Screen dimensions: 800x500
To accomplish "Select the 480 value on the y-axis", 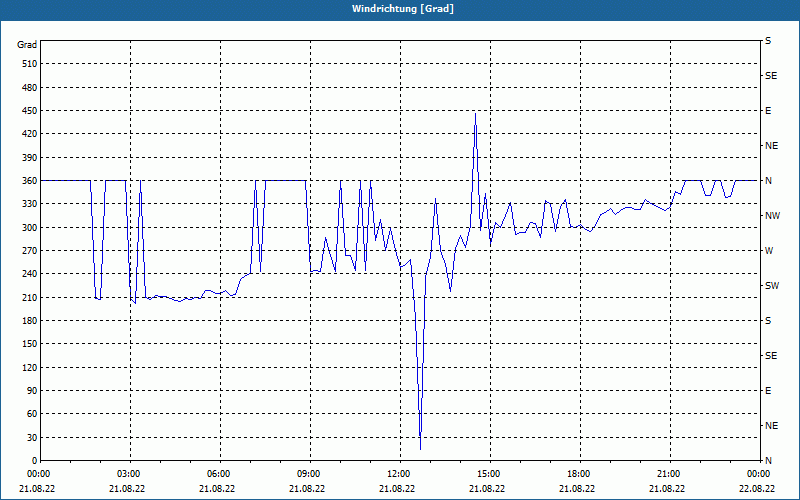I will 30,88.
